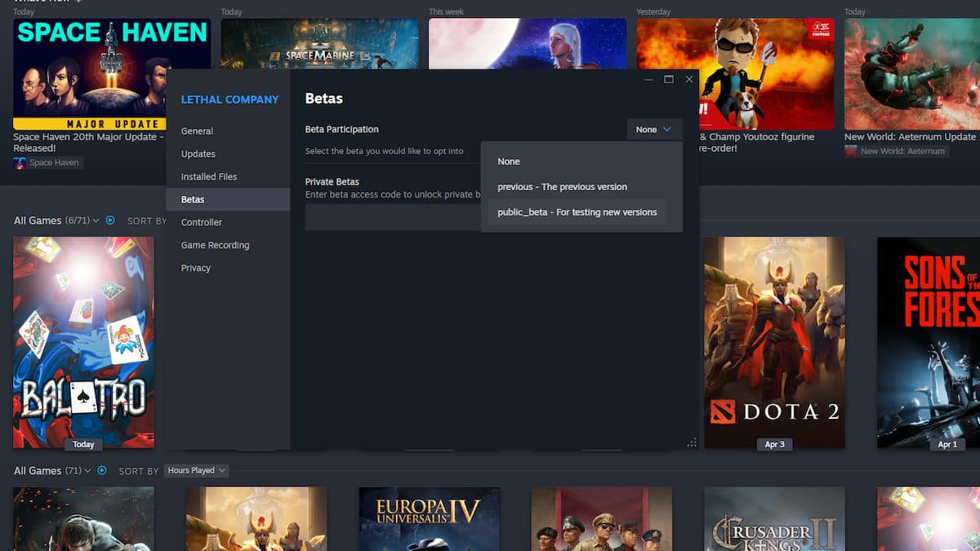Open the Beta Participation dropdown
The height and width of the screenshot is (551, 980).
click(654, 129)
